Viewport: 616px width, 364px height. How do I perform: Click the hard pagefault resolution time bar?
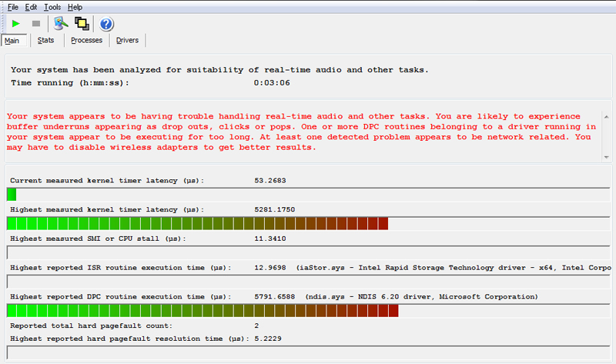[309, 352]
